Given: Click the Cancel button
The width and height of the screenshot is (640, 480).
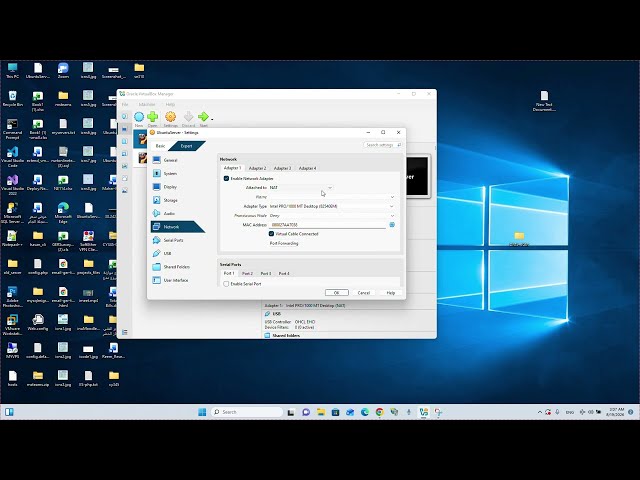Looking at the screenshot, I should coord(364,293).
